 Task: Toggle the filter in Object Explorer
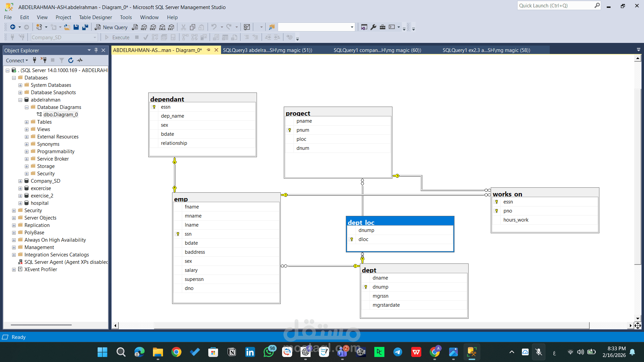coord(62,60)
